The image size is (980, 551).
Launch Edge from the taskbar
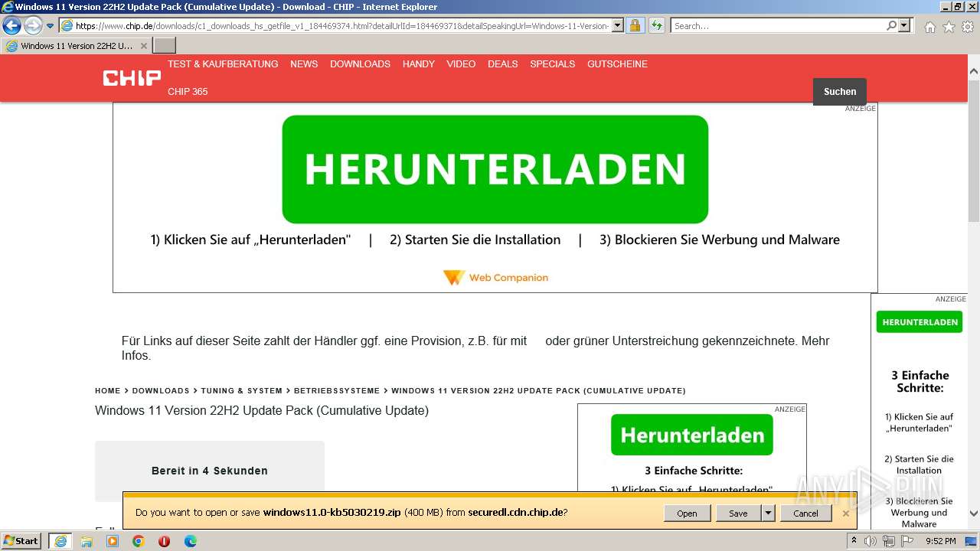(190, 541)
